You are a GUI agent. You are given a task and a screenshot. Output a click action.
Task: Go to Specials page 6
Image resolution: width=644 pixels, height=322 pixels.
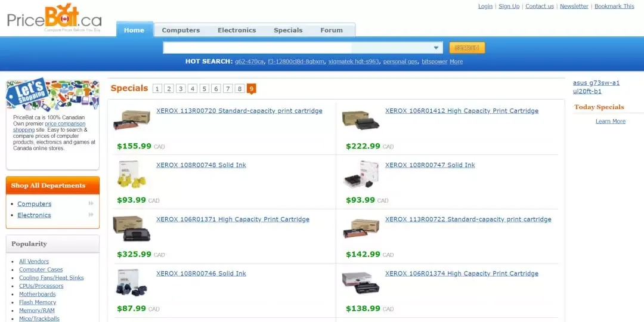coord(216,88)
